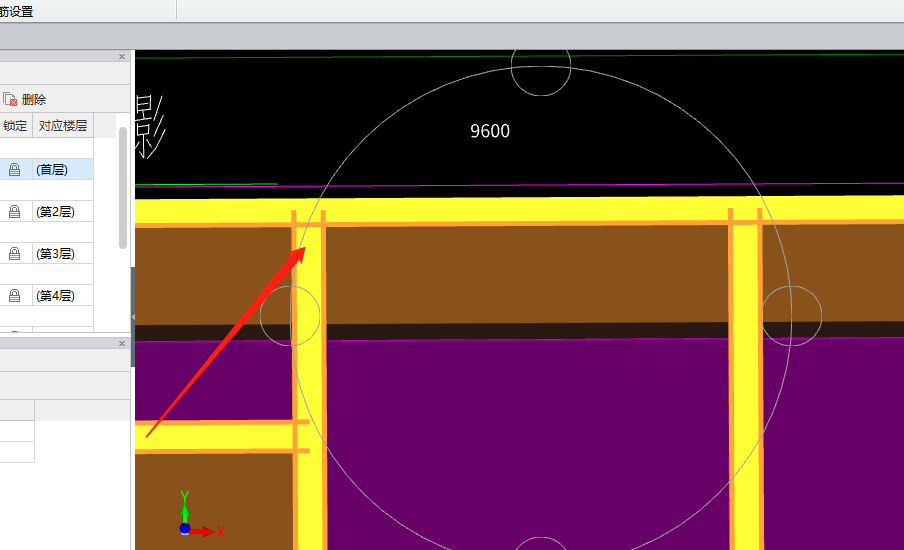The image size is (904, 550).
Task: Toggle the lock icon for 第2层
Action: (14, 212)
